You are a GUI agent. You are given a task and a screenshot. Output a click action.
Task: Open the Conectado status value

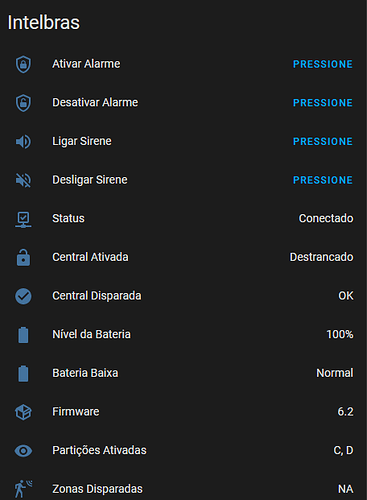[326, 218]
